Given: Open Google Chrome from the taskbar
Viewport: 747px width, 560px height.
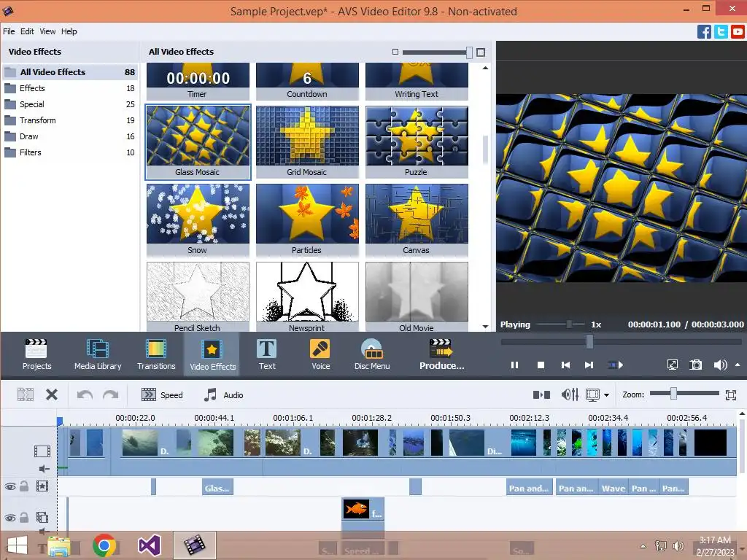Looking at the screenshot, I should [104, 545].
